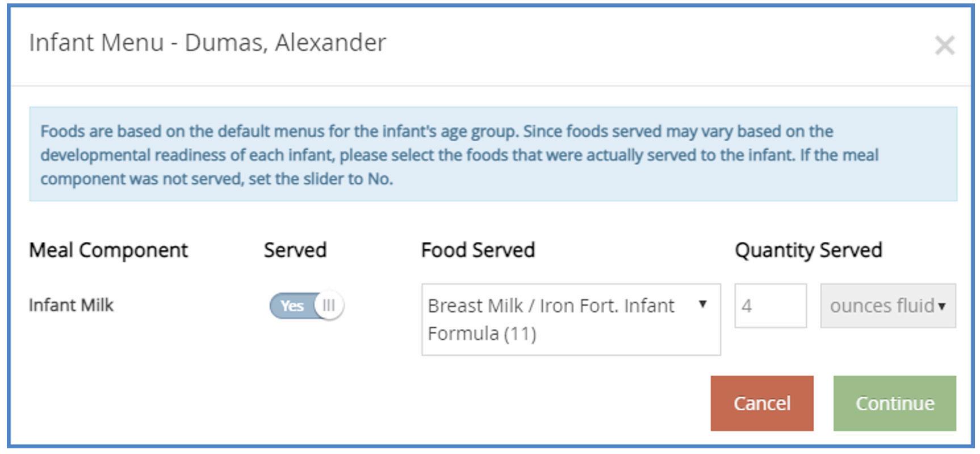980x454 pixels.
Task: Select the Breast Milk / Iron Fort. Infant Formula text
Action: pos(551,319)
